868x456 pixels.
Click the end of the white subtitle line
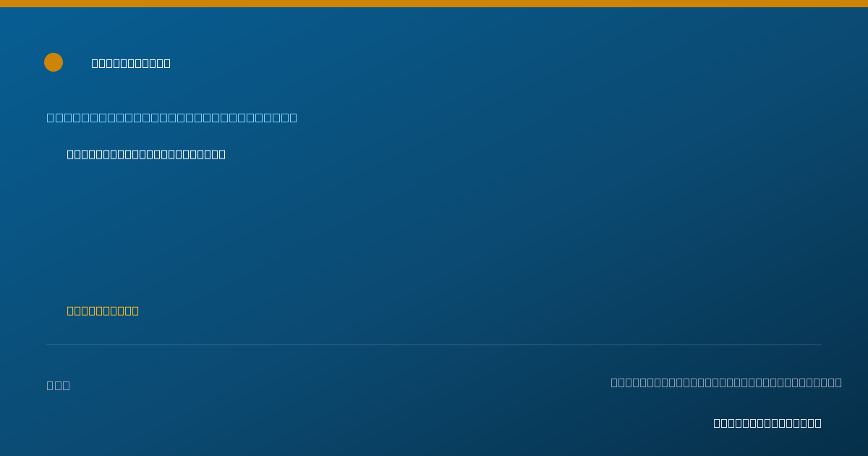point(222,154)
